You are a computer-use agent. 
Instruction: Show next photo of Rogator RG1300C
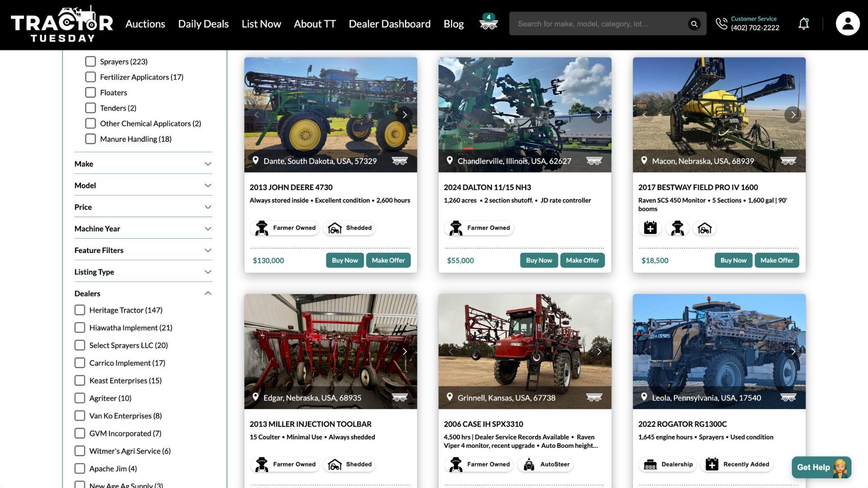pos(793,352)
